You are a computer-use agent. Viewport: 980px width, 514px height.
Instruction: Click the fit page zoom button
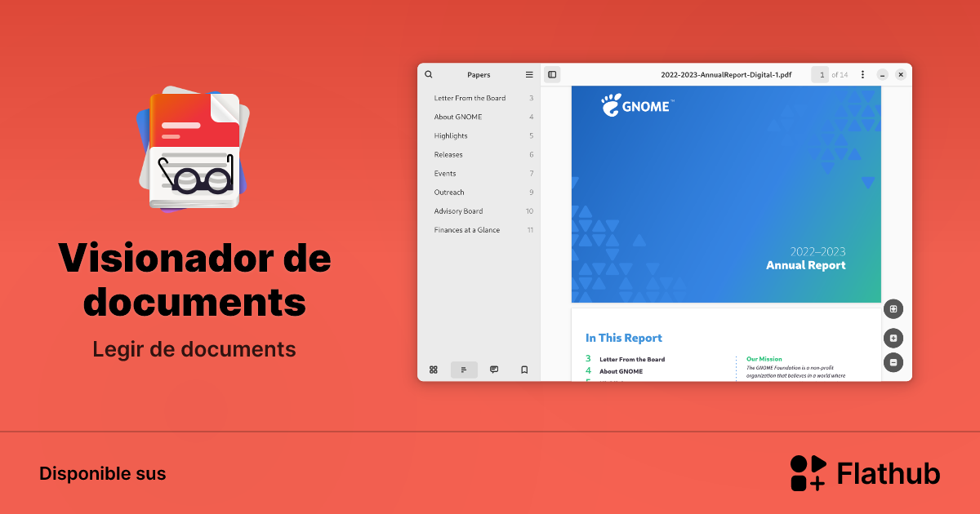(x=893, y=309)
